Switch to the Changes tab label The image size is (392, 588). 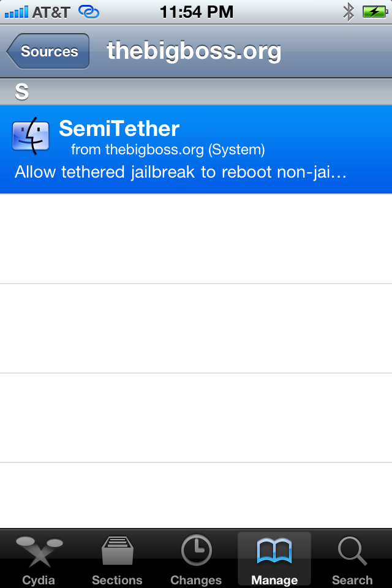pyautogui.click(x=196, y=579)
